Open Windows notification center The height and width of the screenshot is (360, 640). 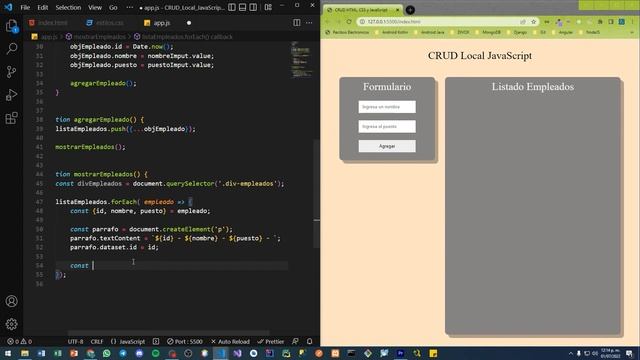coord(629,353)
